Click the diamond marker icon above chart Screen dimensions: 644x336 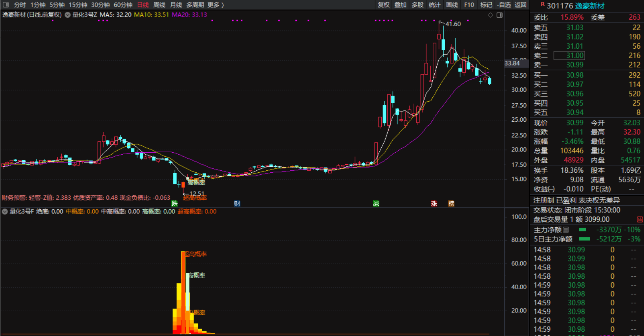pos(490,15)
